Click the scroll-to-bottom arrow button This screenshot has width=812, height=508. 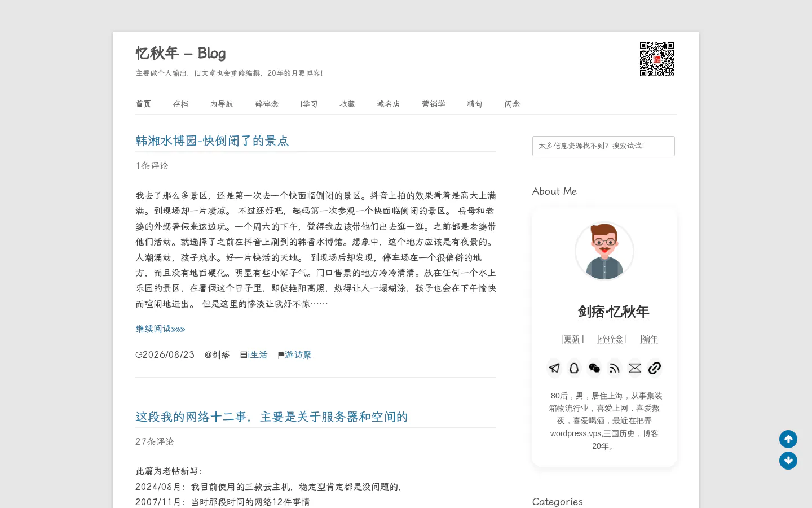pyautogui.click(x=788, y=461)
